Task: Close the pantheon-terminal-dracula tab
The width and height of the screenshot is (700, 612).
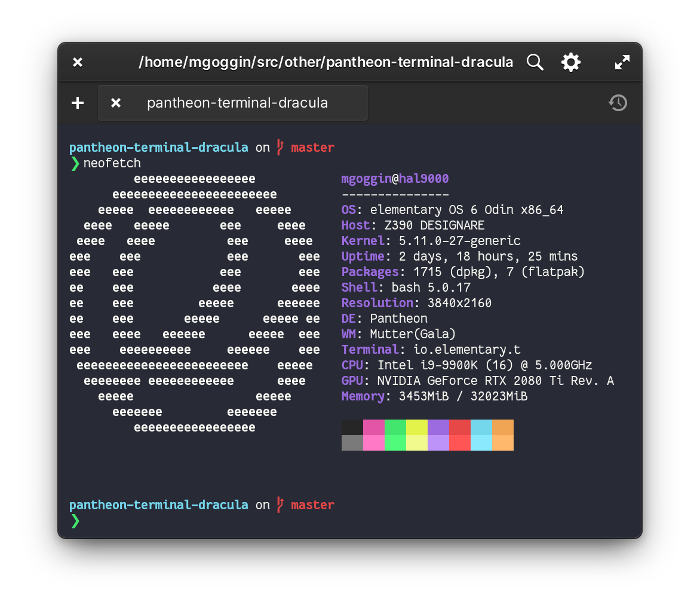Action: [x=116, y=103]
